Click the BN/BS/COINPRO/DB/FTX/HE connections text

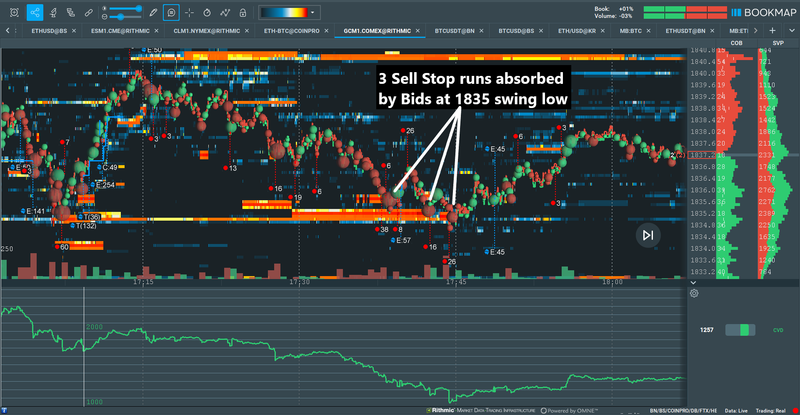683,410
